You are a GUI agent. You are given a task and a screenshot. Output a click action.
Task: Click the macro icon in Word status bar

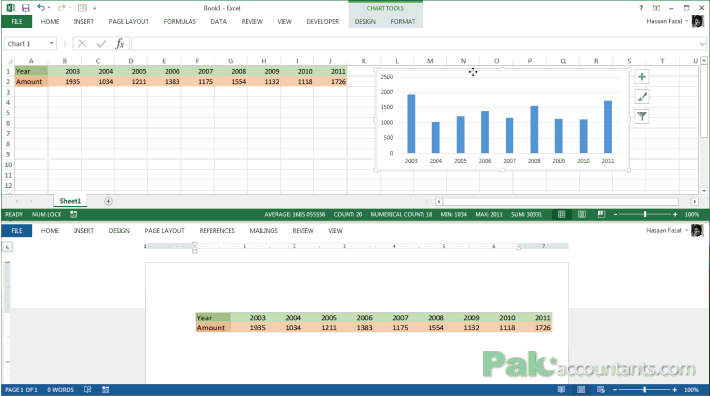pos(106,389)
